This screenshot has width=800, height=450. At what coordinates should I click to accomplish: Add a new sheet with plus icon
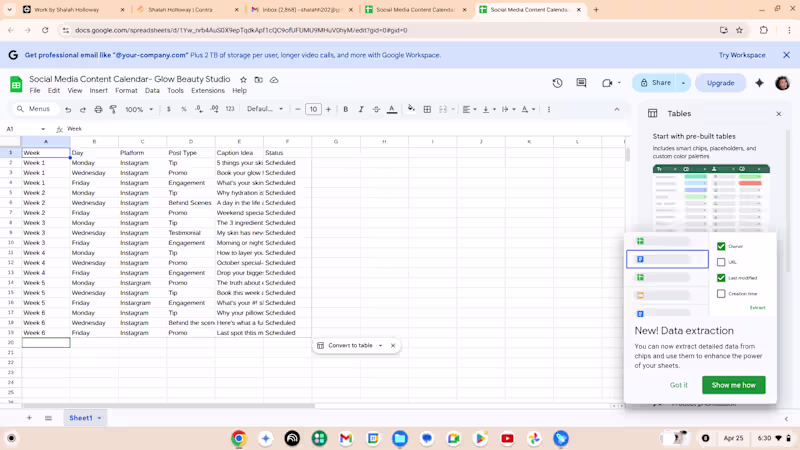[29, 418]
